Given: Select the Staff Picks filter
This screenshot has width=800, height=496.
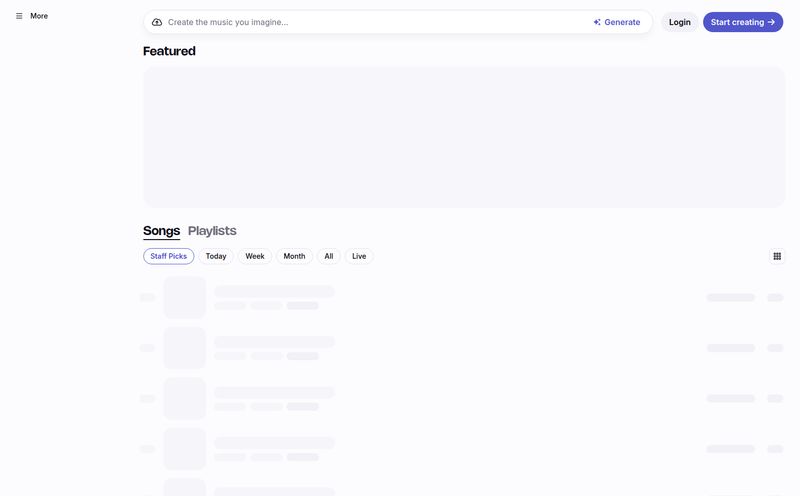Looking at the screenshot, I should [x=168, y=256].
